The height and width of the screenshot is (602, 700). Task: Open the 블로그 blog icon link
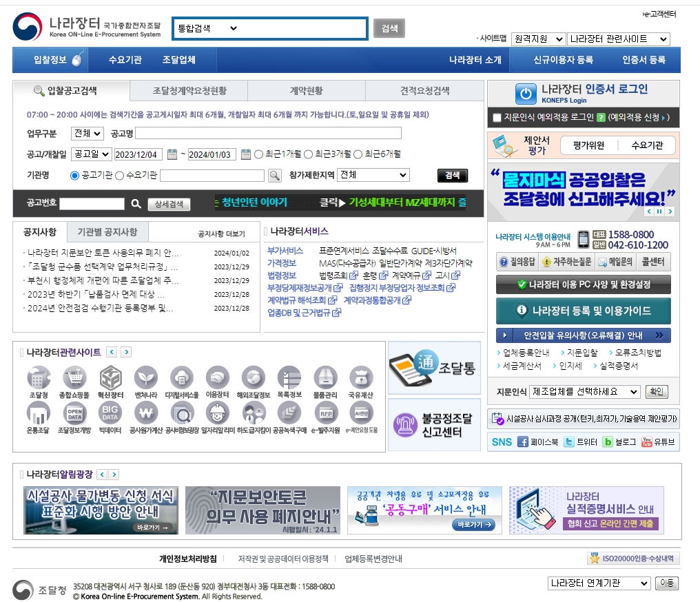[x=608, y=442]
